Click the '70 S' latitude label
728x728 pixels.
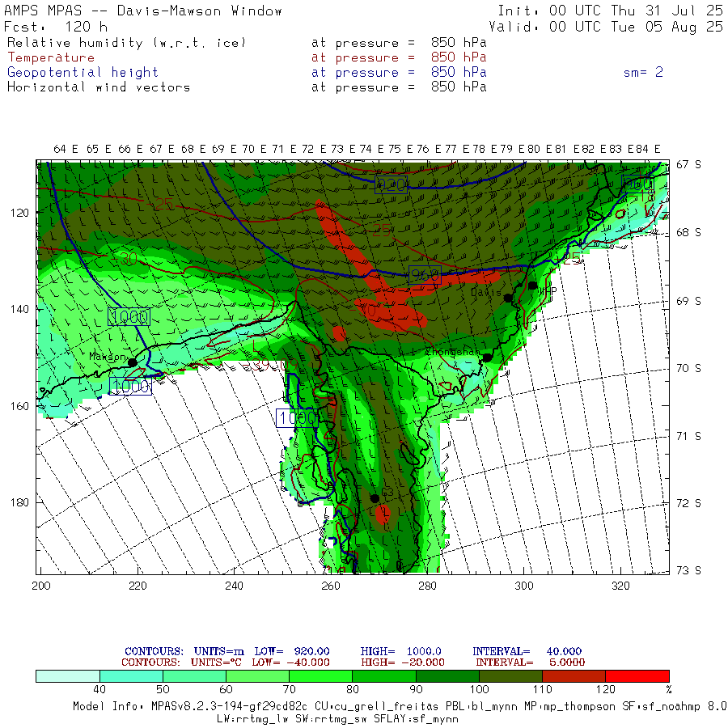(688, 368)
